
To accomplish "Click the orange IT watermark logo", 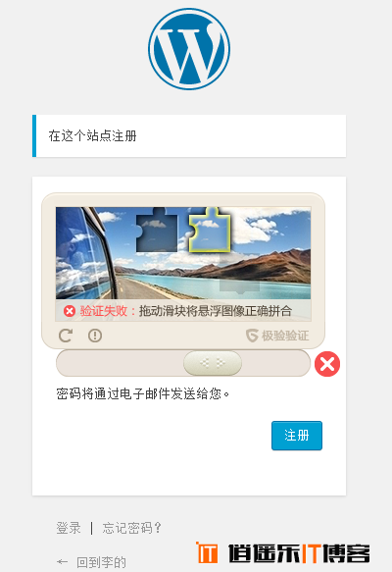I will pyautogui.click(x=207, y=552).
